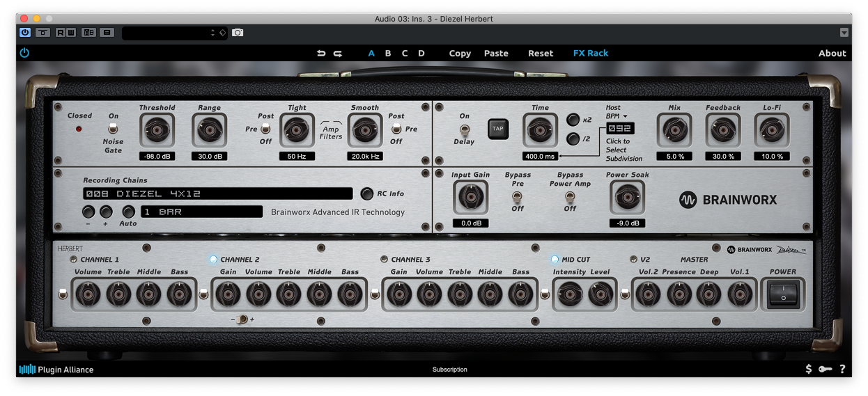Click the dollar sign store icon

pos(809,370)
